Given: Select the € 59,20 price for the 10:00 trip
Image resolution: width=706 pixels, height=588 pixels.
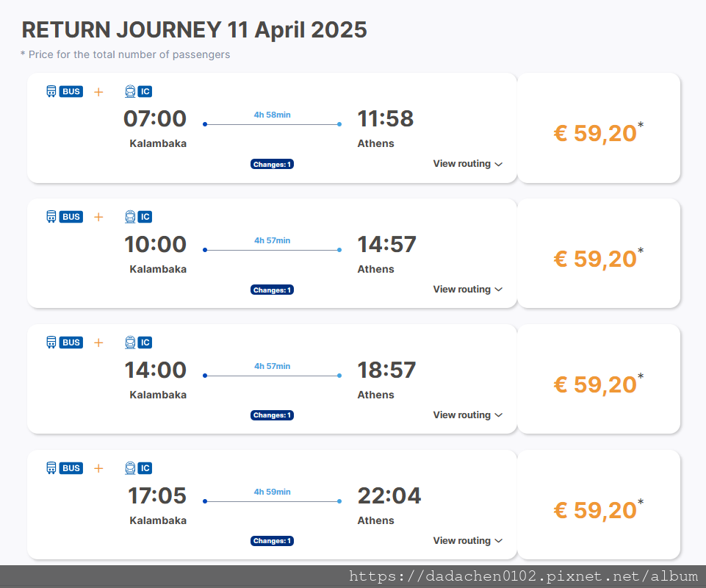Looking at the screenshot, I should tap(599, 258).
